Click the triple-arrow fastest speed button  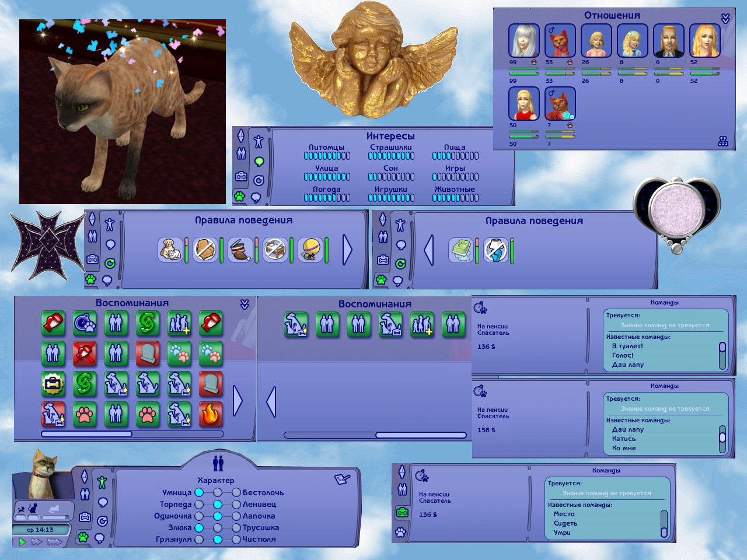pos(54,542)
